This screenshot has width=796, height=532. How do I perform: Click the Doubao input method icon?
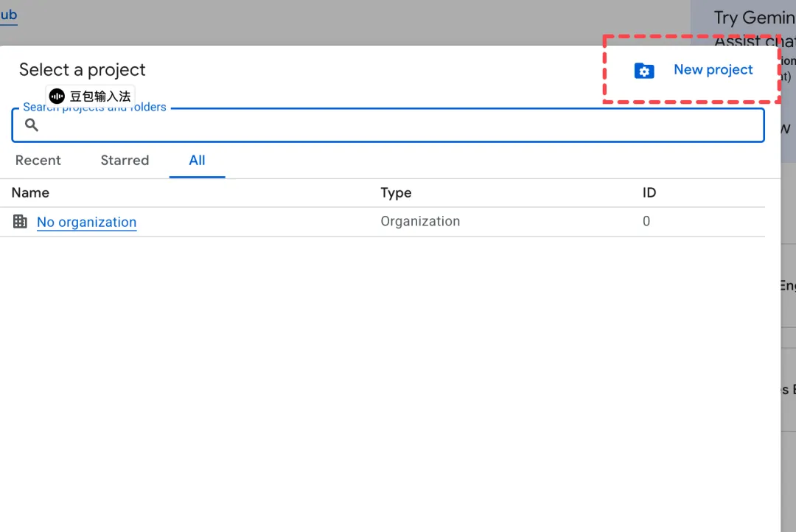pyautogui.click(x=57, y=96)
